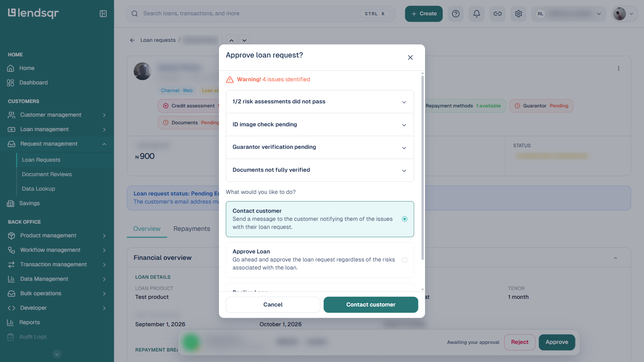Expand ID image check pending issue

coord(320,125)
